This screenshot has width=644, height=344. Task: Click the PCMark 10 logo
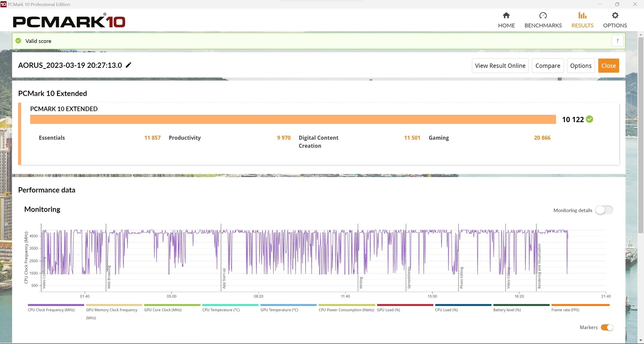pos(69,21)
